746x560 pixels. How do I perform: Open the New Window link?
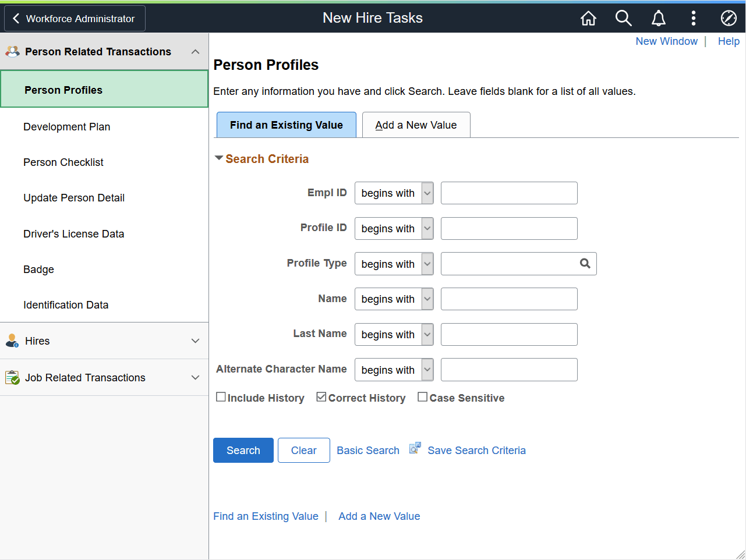(x=666, y=41)
